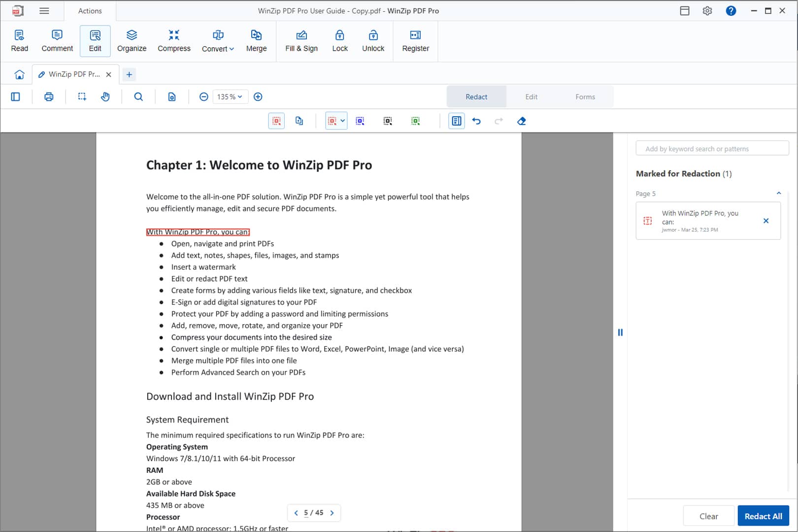Screen dimensions: 798x532
Task: Click the 'Chapter 1: Welcome to WinZip PDF Pro' heading
Action: click(x=259, y=165)
